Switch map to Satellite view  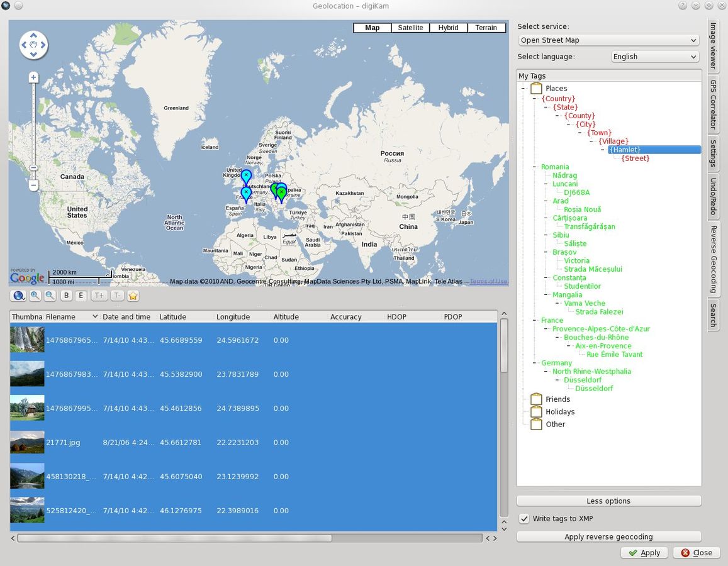tap(410, 28)
